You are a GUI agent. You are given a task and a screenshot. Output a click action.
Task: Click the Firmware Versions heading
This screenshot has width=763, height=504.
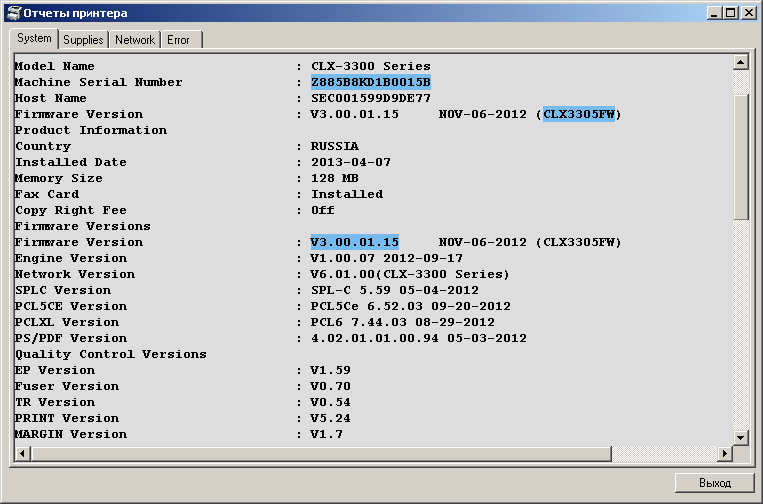click(x=82, y=227)
